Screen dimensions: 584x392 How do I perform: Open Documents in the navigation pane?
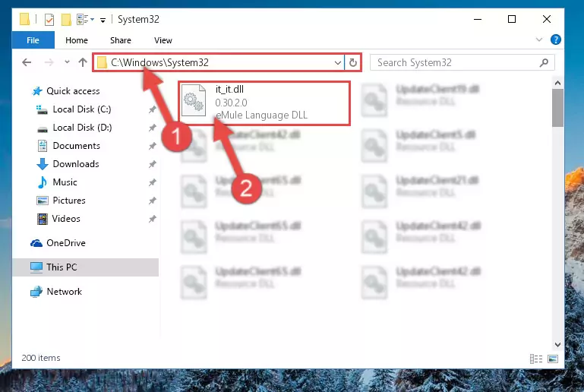(x=77, y=146)
